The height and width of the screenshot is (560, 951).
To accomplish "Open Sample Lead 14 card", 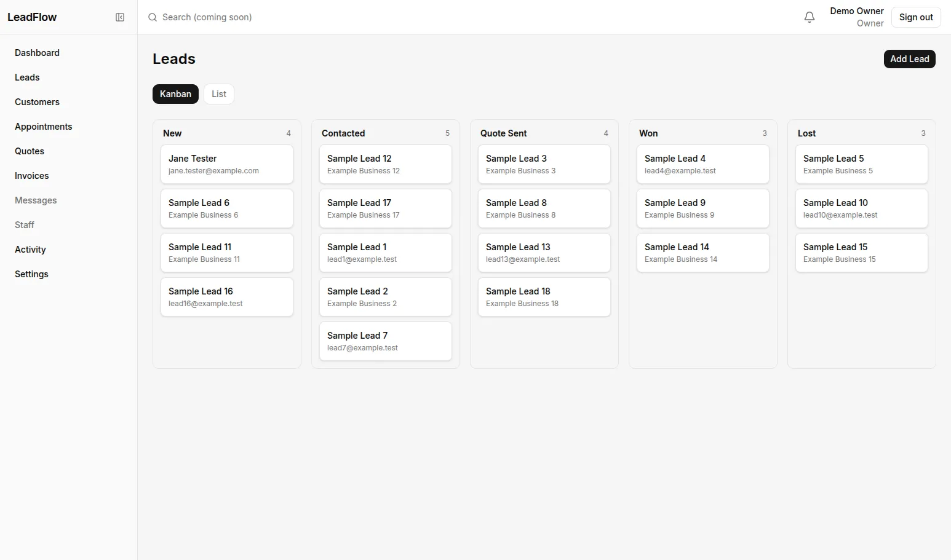I will coord(703,253).
